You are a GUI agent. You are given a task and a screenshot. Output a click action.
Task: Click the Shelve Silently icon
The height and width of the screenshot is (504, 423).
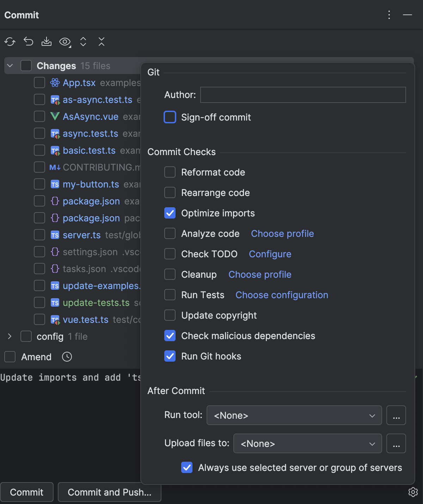pos(47,42)
